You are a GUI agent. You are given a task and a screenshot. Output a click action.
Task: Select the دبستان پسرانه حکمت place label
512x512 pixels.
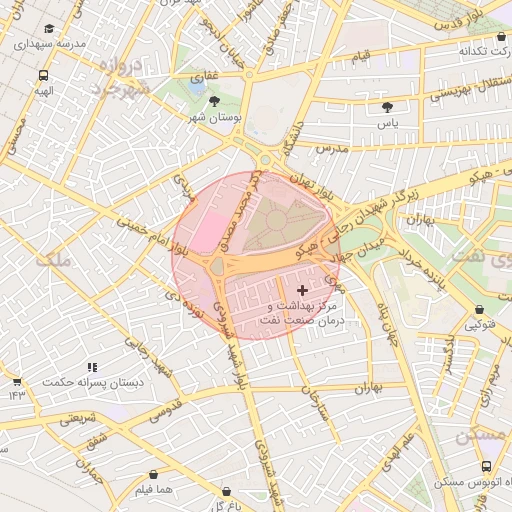click(x=93, y=382)
